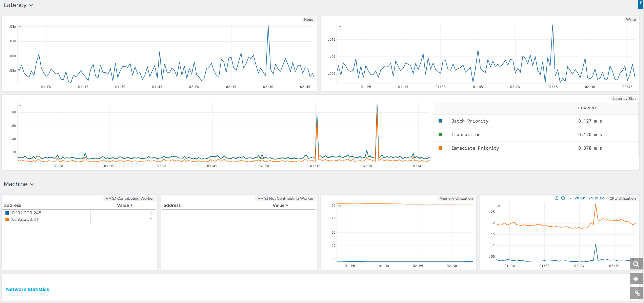Open the Network Statistics link
This screenshot has width=644, height=303.
point(27,289)
